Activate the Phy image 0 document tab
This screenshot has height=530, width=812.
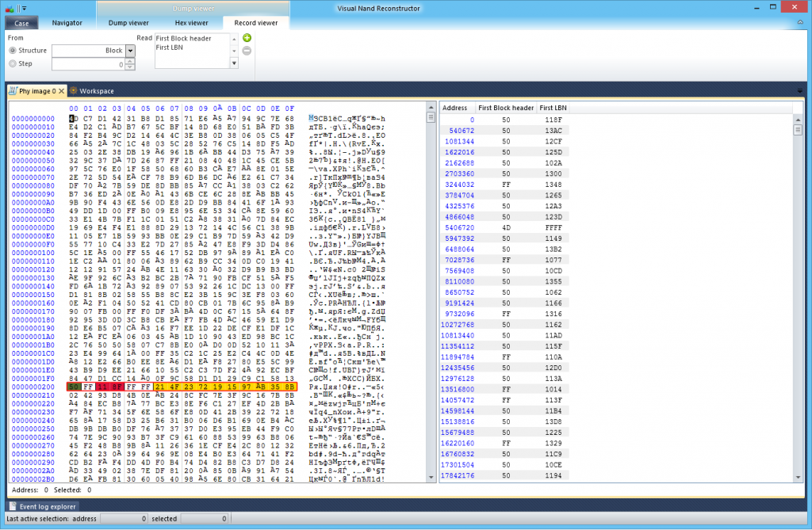(x=37, y=91)
